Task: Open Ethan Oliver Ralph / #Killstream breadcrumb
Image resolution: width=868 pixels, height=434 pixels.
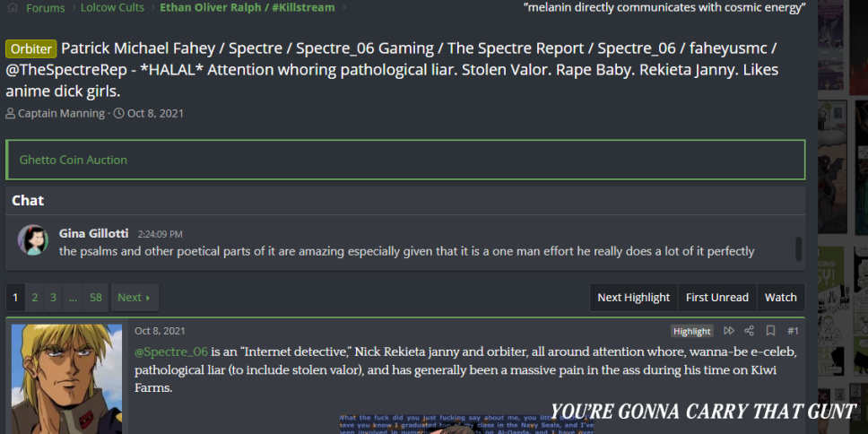Action: (x=247, y=8)
